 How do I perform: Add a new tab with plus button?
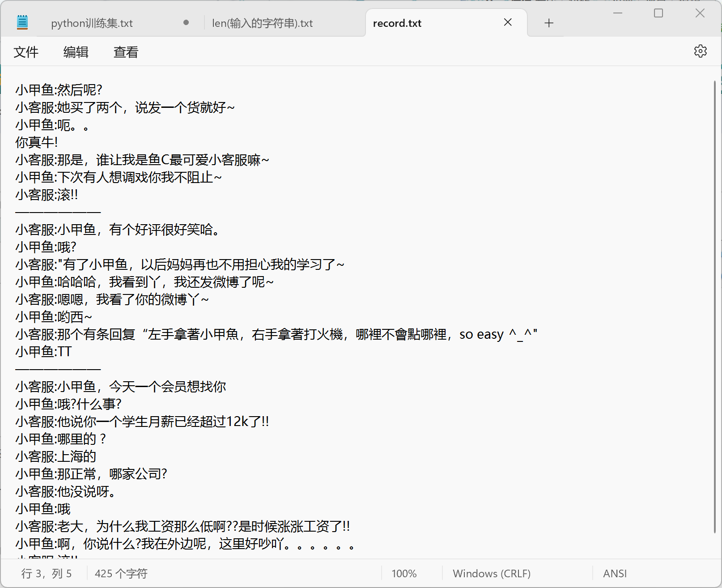[x=549, y=23]
